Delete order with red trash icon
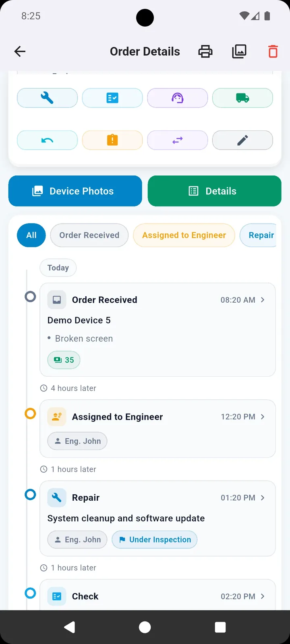This screenshot has height=644, width=290. tap(273, 52)
